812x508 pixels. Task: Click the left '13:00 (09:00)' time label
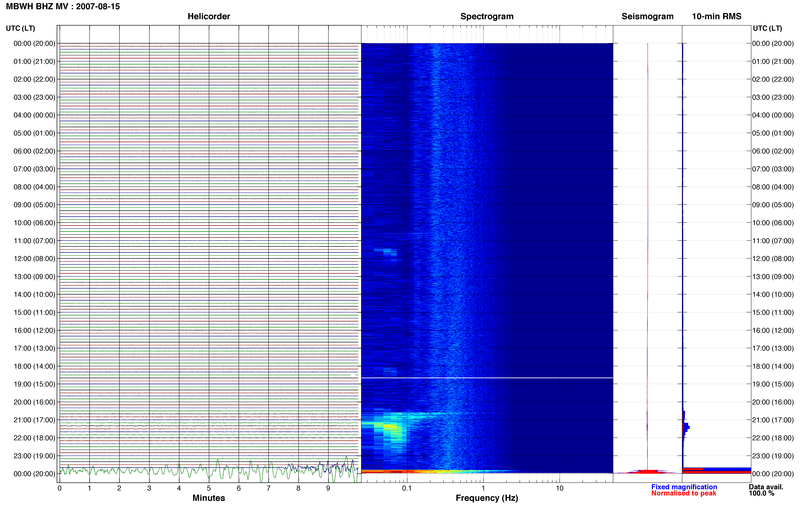[34, 277]
